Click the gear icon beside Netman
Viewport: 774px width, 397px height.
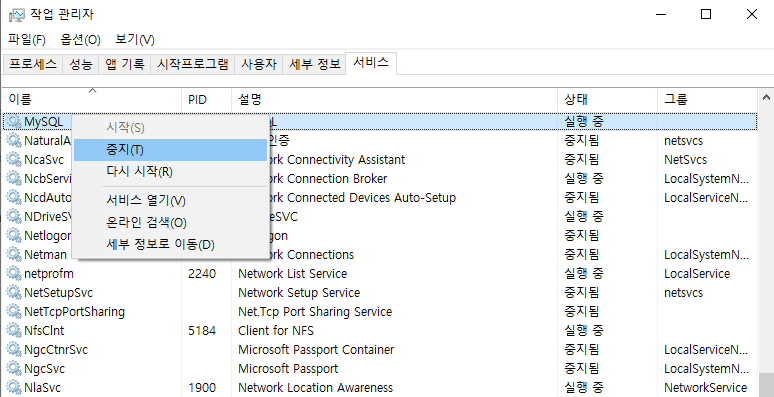click(14, 254)
